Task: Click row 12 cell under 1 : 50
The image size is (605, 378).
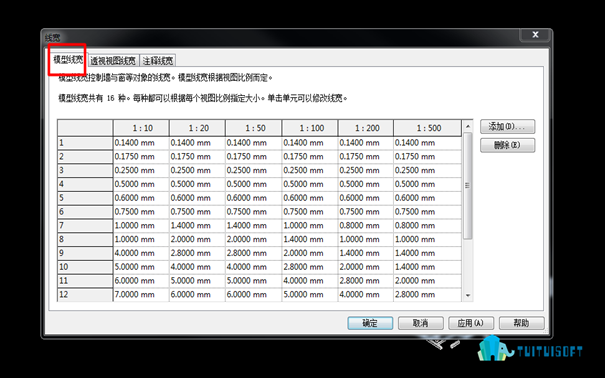Action: pos(253,295)
